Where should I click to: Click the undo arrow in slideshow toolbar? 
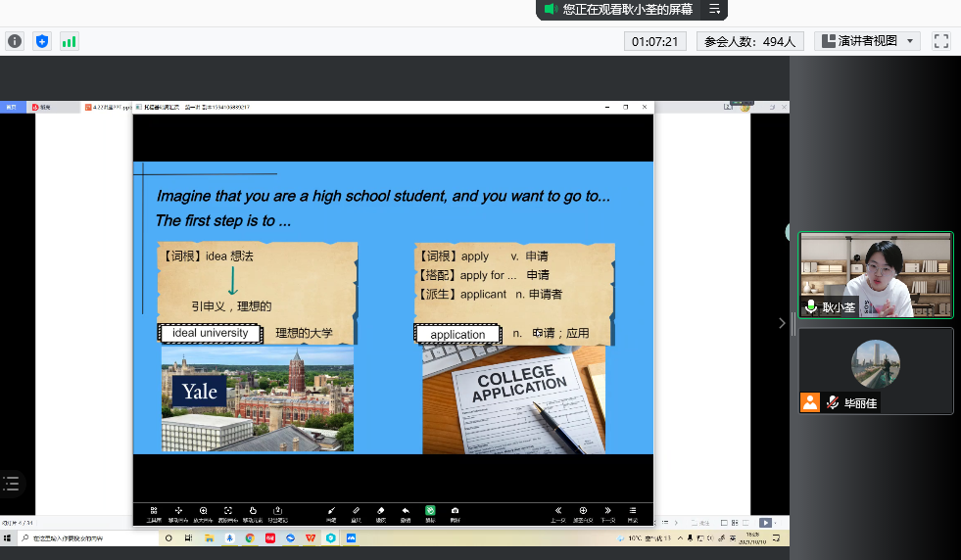click(406, 513)
